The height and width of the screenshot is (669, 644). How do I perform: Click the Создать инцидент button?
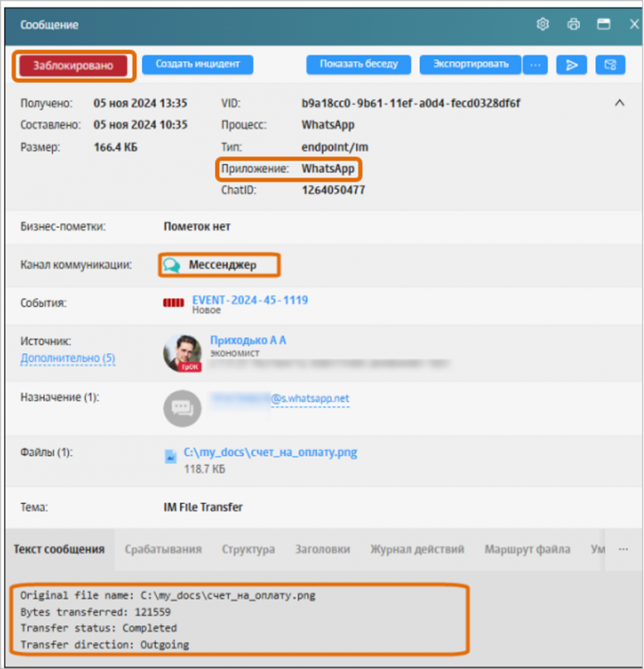click(x=197, y=64)
